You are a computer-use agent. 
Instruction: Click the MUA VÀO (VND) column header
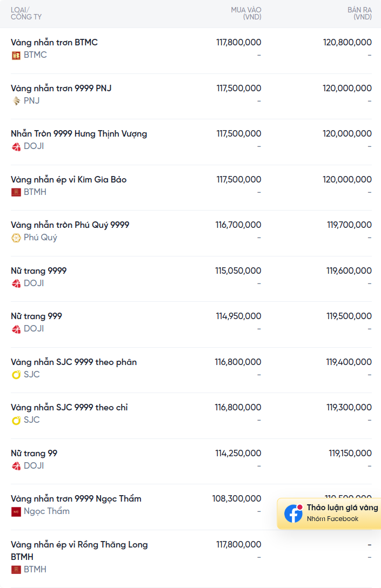[x=246, y=13]
